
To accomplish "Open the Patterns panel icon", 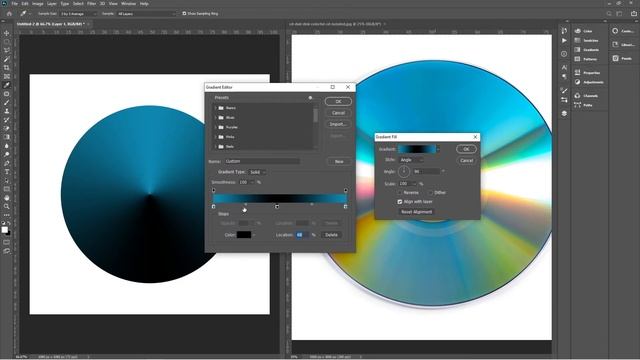I will tap(578, 59).
